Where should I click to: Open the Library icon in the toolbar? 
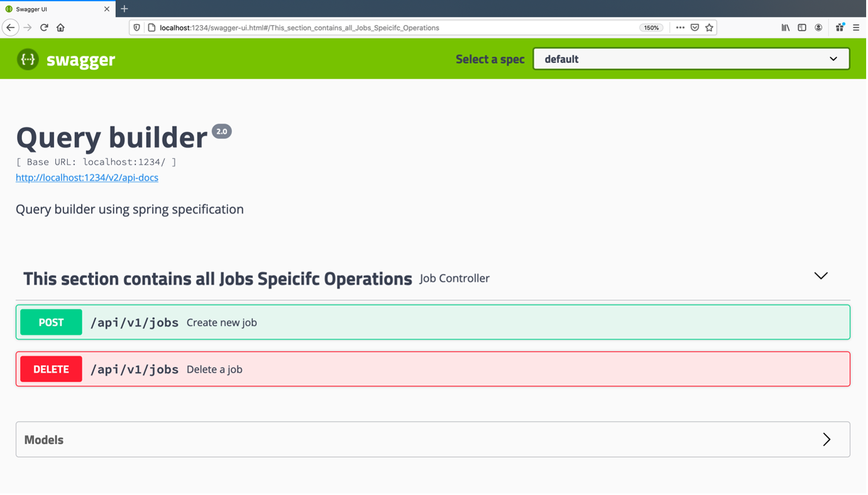786,28
